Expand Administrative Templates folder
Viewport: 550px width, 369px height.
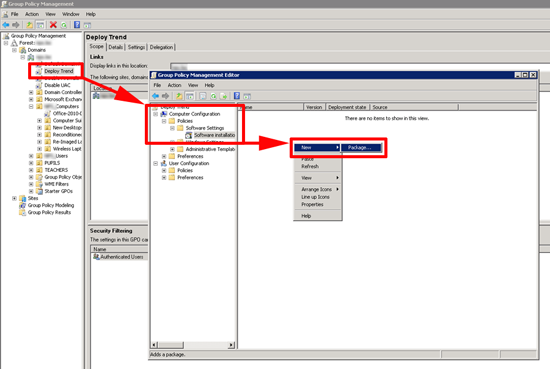click(x=172, y=149)
